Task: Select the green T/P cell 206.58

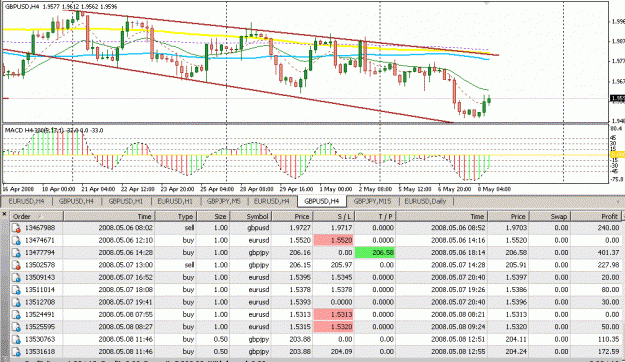Action: [375, 253]
